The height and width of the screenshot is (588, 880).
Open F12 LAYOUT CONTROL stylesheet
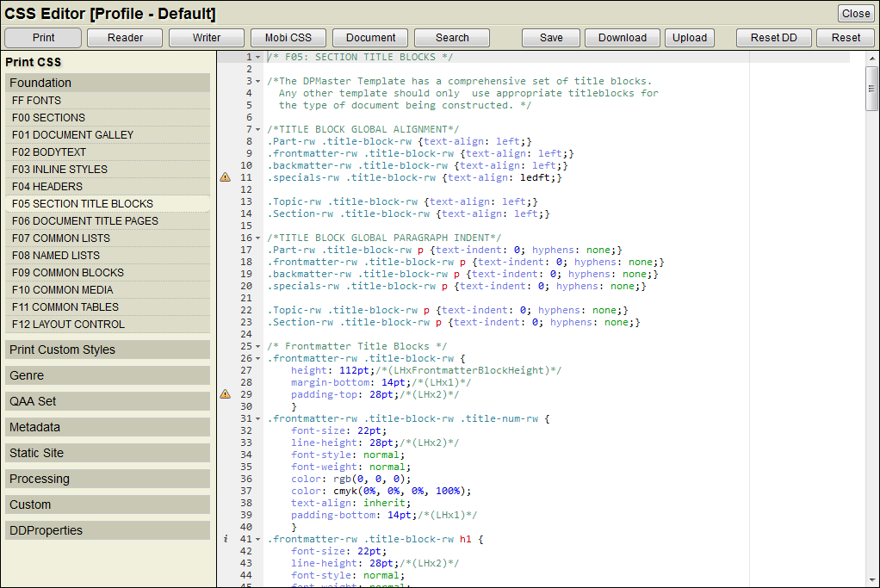coord(108,325)
